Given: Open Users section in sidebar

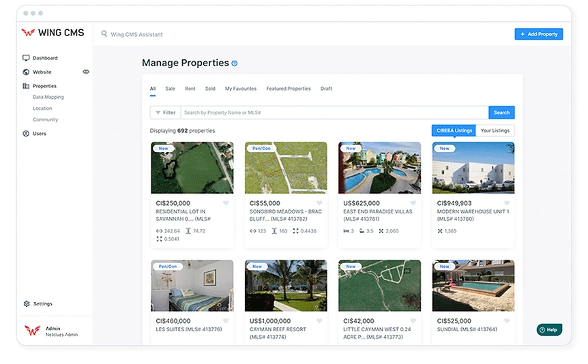Looking at the screenshot, I should [x=39, y=134].
